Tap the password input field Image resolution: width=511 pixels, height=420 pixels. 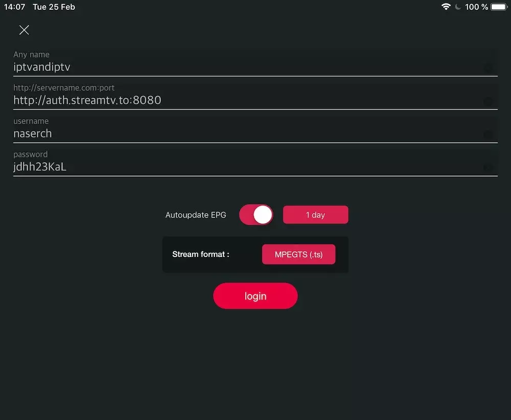[230, 167]
